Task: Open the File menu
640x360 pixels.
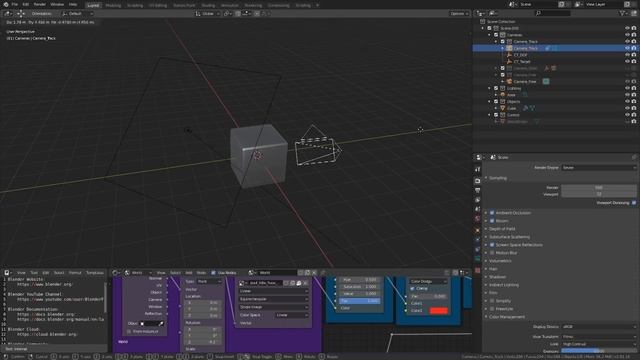Action: (15, 4)
